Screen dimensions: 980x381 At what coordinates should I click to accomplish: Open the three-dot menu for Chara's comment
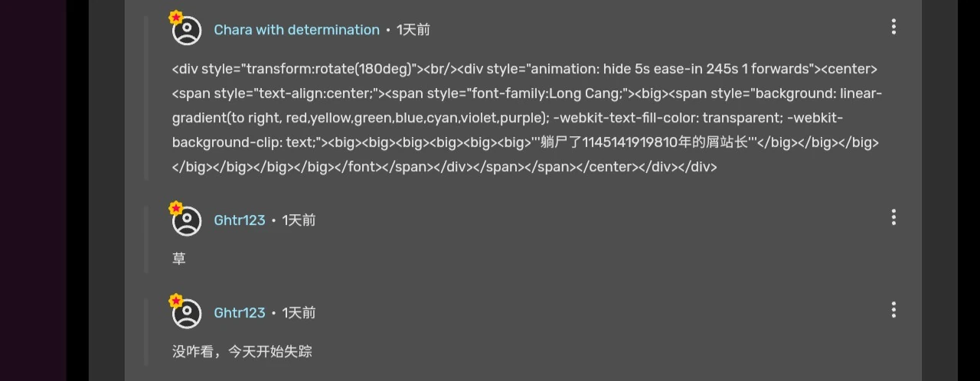click(x=893, y=28)
